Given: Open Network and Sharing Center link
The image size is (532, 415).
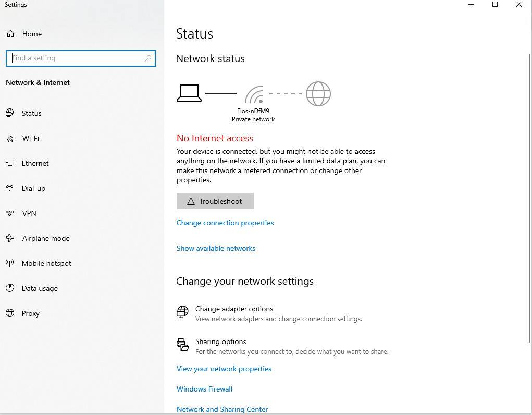Looking at the screenshot, I should (222, 409).
